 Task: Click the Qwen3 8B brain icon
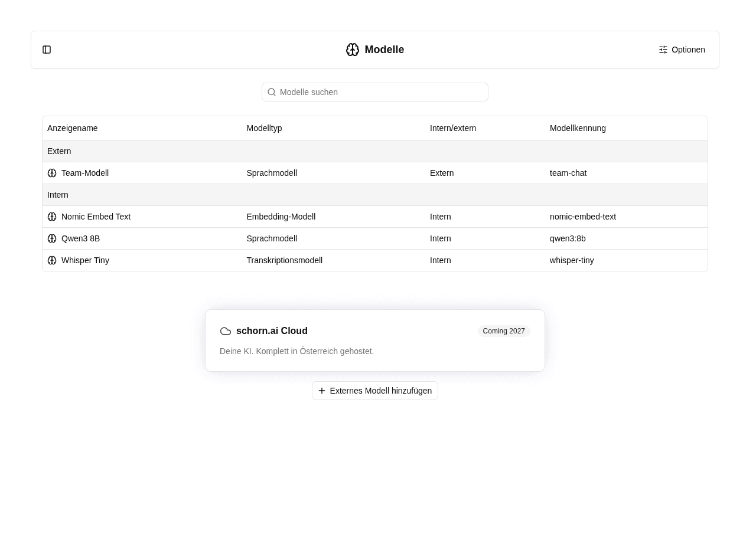pos(52,238)
